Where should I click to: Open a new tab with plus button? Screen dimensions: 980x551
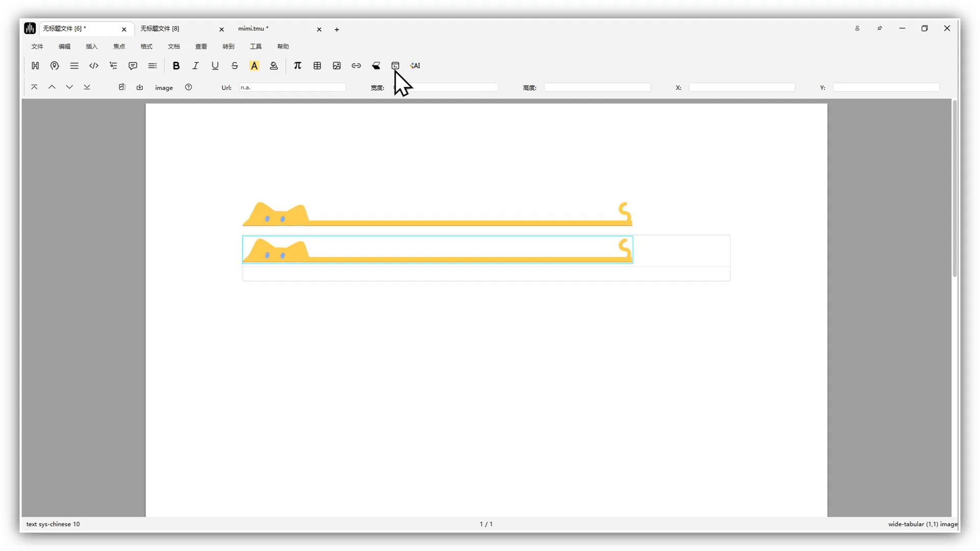(x=337, y=30)
